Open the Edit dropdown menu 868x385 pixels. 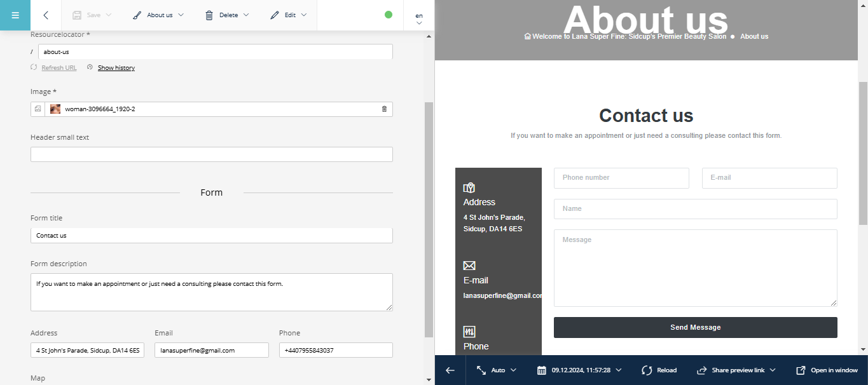(289, 15)
